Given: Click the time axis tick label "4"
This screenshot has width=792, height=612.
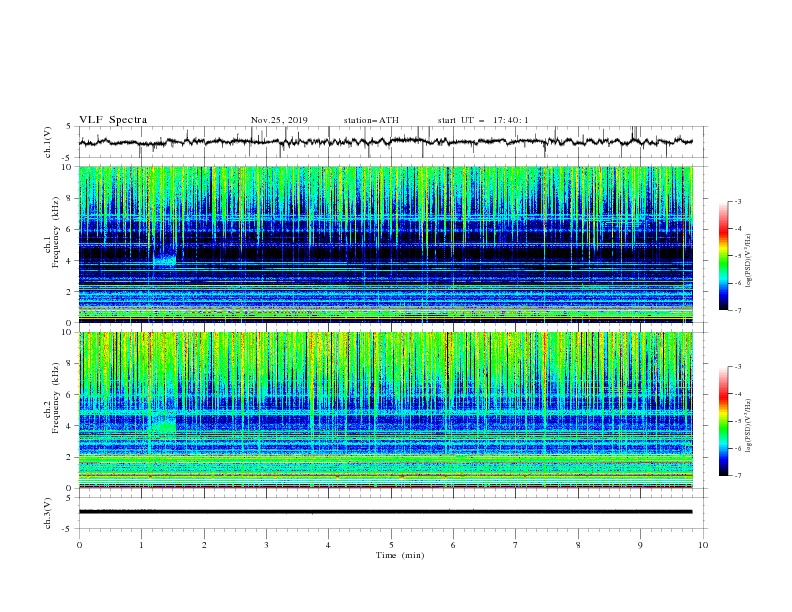Looking at the screenshot, I should click(329, 545).
